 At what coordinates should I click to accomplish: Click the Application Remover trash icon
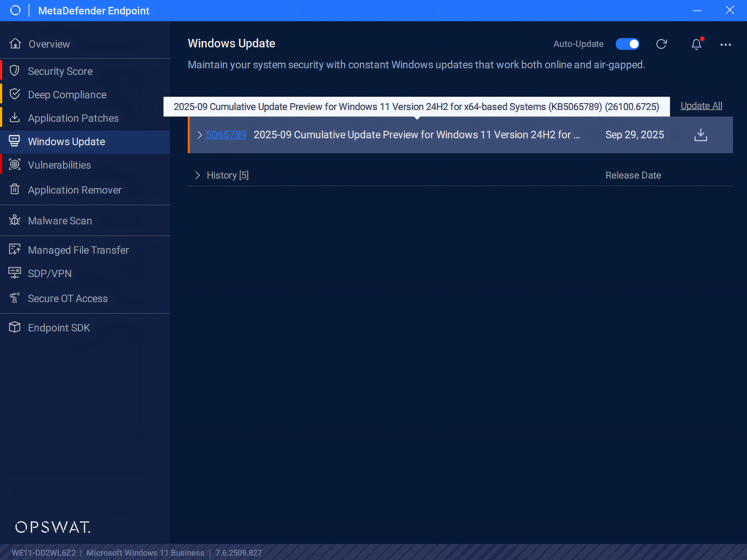point(14,189)
